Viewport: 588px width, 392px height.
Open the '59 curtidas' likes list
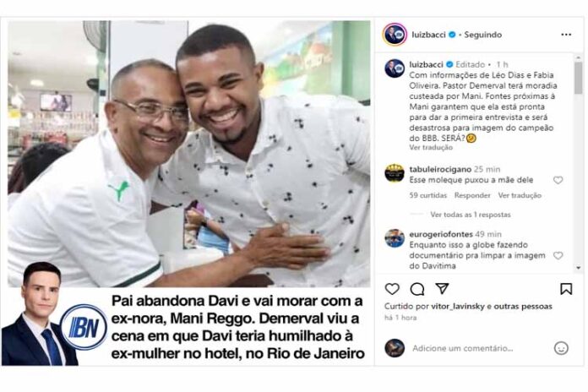pyautogui.click(x=427, y=195)
